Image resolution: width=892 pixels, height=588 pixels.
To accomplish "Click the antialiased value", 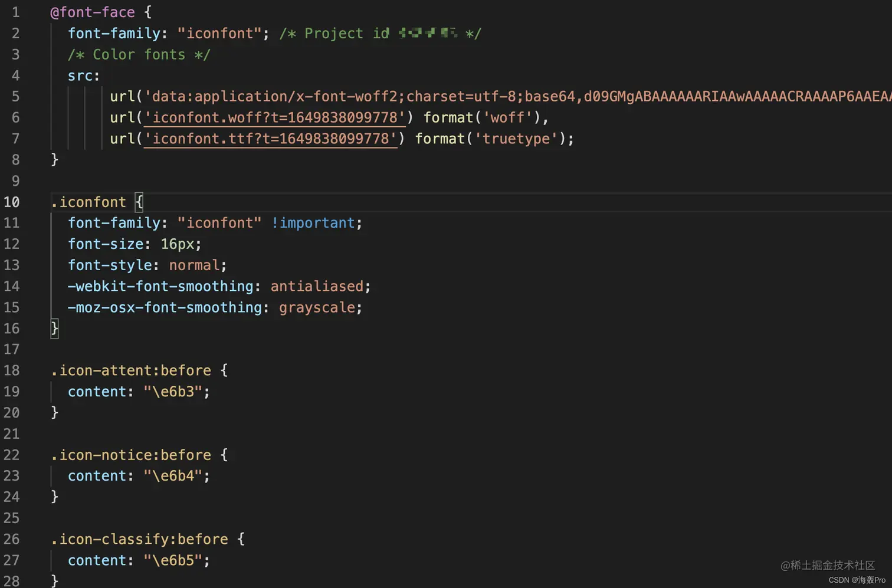I will click(x=317, y=287).
